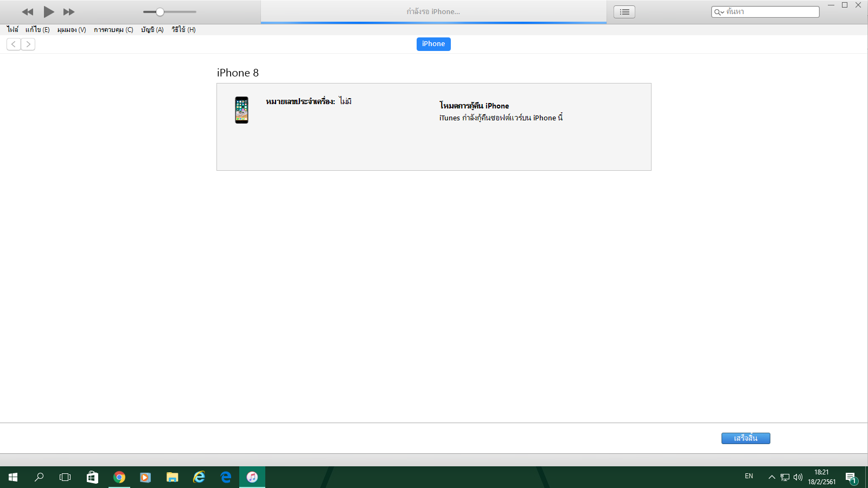Open the network status tray icon

pyautogui.click(x=785, y=477)
